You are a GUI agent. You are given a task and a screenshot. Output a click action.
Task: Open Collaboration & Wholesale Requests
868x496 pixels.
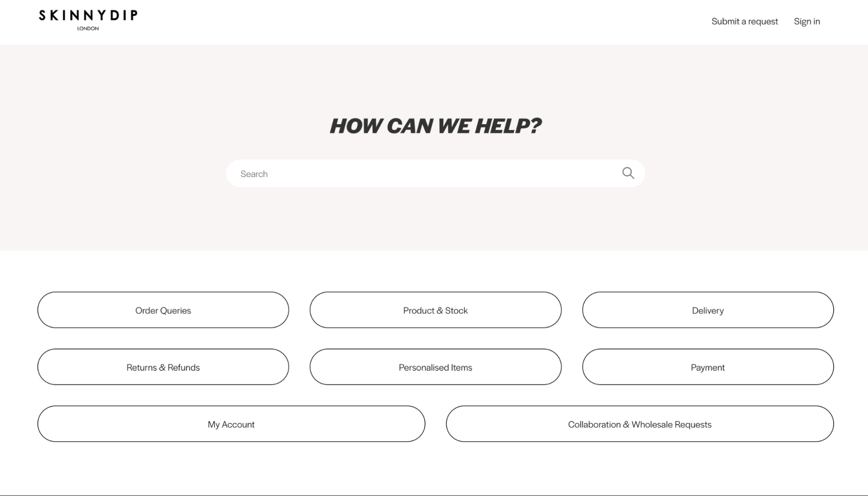click(x=640, y=424)
